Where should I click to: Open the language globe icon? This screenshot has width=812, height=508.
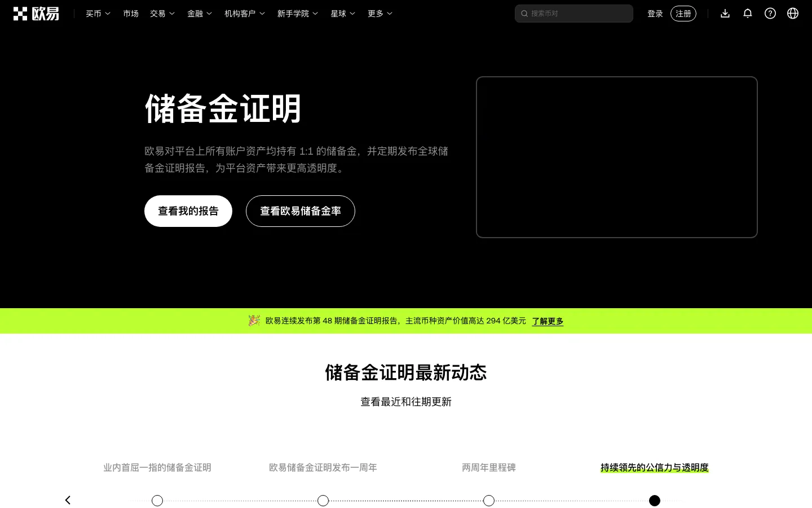tap(793, 14)
